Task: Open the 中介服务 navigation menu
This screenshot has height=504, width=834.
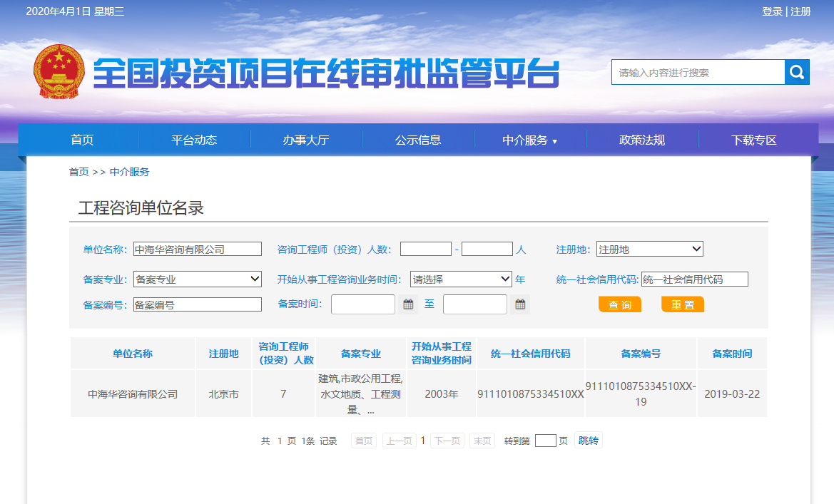Action: (529, 140)
